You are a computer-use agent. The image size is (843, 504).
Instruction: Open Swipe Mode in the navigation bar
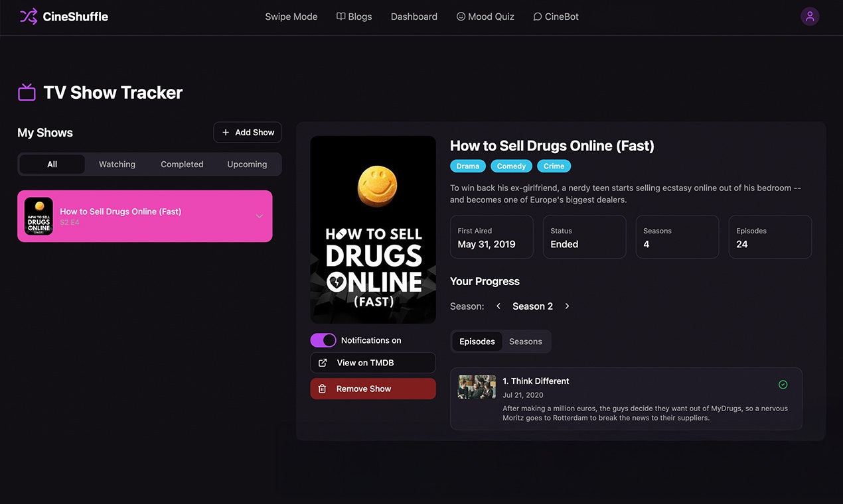click(291, 17)
